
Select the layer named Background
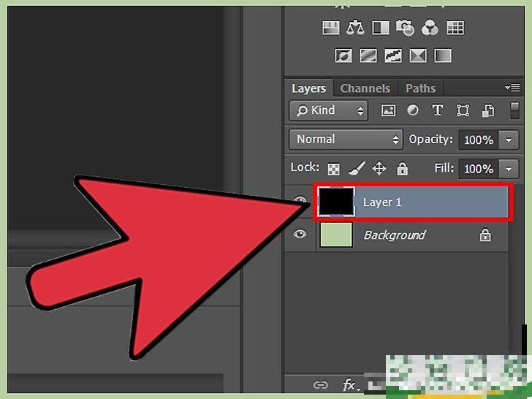point(395,235)
